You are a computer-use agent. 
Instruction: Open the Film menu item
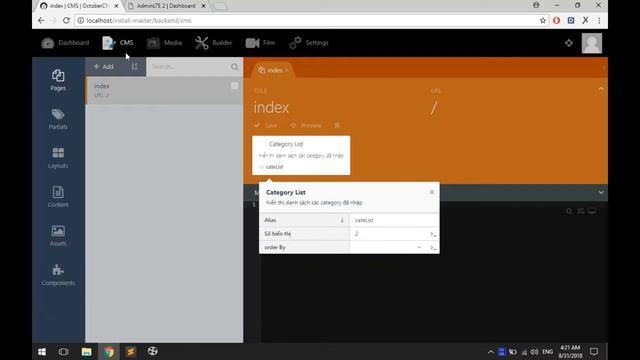pos(260,43)
